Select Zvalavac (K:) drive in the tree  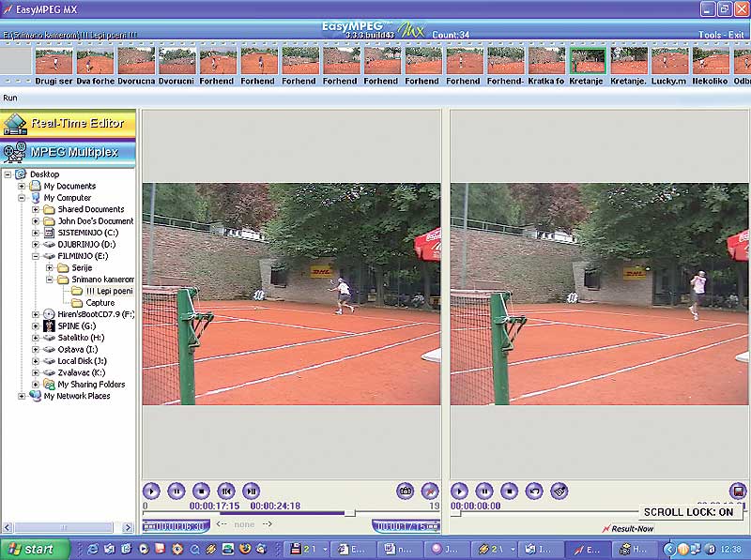pos(82,372)
